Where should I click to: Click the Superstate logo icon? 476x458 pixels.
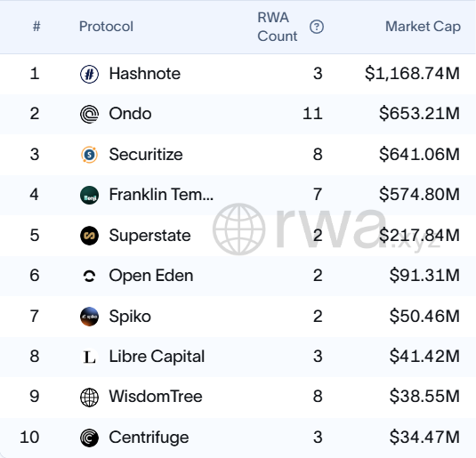coord(89,236)
